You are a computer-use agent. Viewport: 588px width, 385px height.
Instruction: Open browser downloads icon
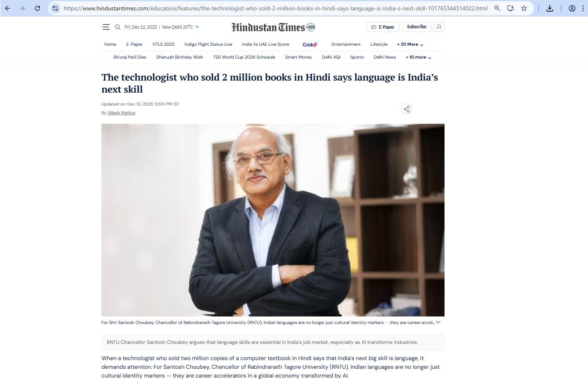click(550, 8)
